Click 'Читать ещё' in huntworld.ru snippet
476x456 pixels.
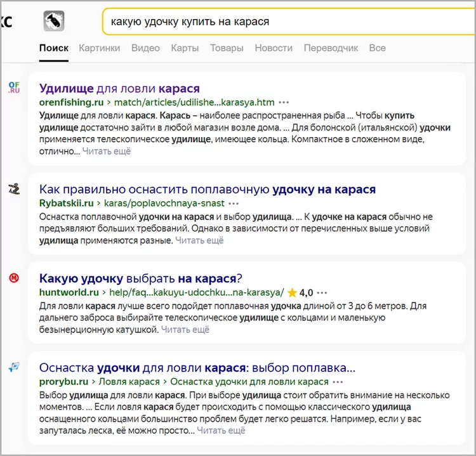[x=185, y=330]
